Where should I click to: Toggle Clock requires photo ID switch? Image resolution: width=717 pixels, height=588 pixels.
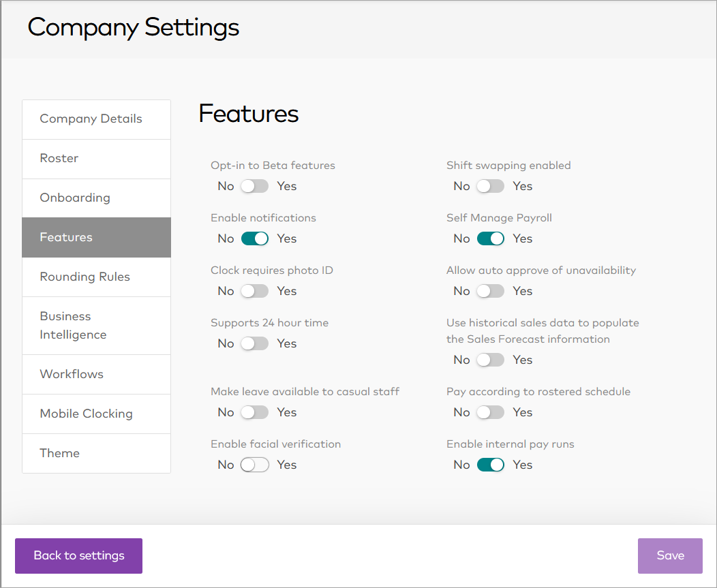(x=255, y=291)
